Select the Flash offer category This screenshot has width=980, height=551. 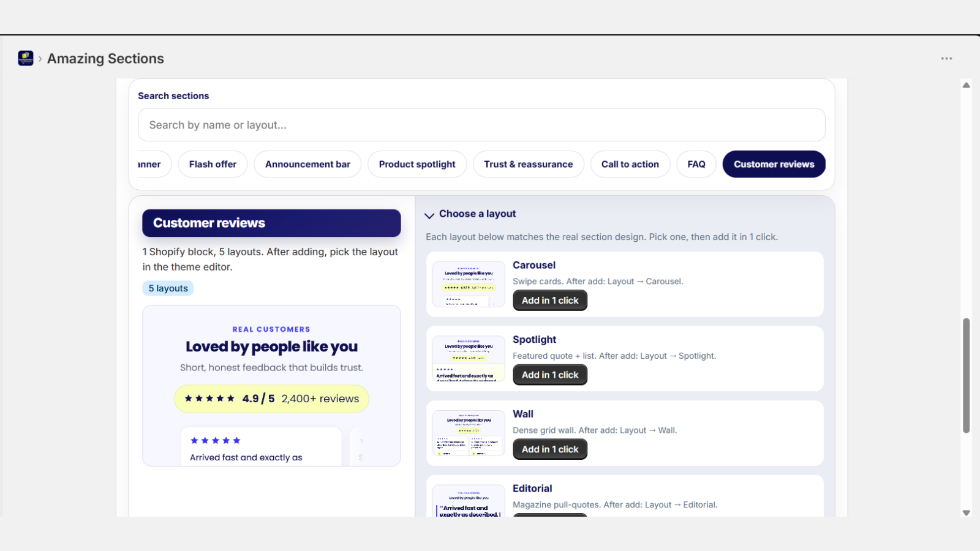(x=213, y=164)
